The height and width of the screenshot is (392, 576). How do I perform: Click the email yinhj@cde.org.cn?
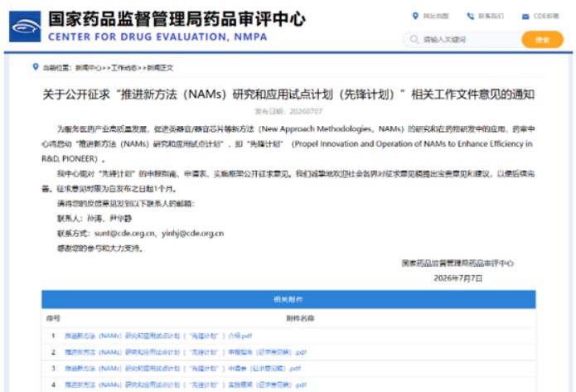point(192,234)
